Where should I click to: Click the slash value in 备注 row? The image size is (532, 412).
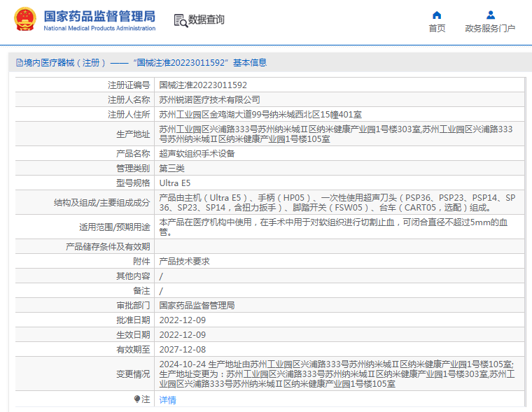tap(161, 291)
